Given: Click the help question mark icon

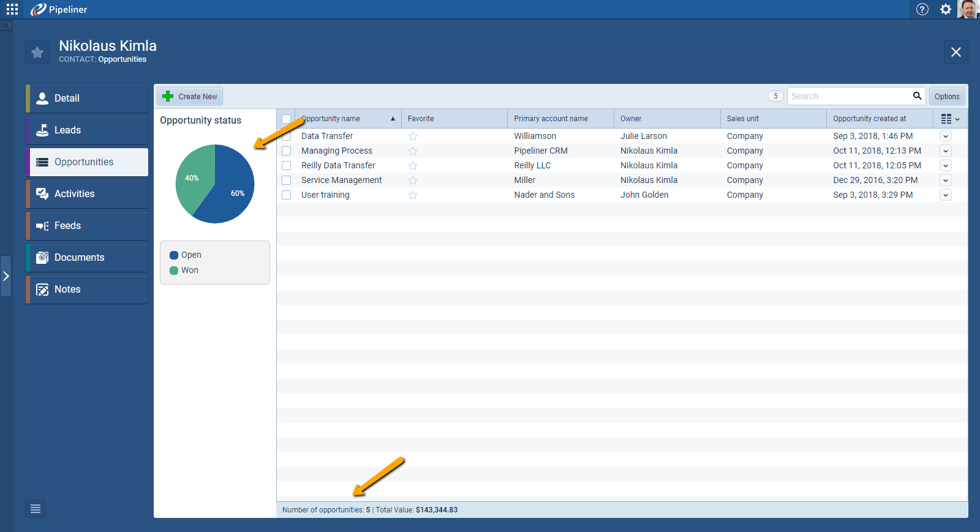Looking at the screenshot, I should (x=922, y=9).
